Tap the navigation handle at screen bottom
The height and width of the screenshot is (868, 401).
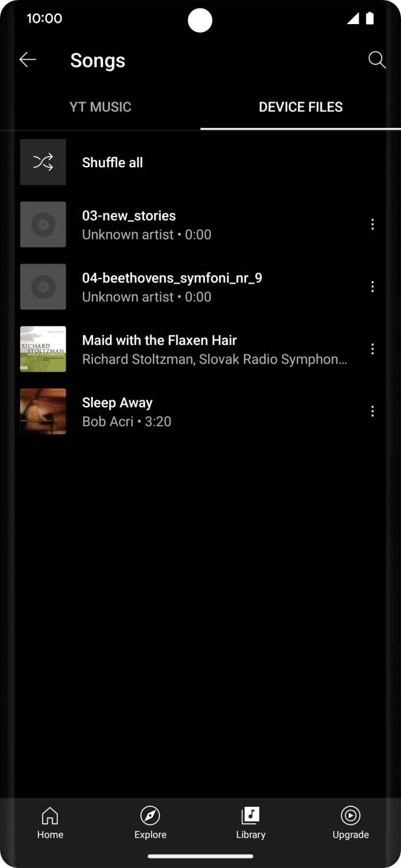click(200, 857)
